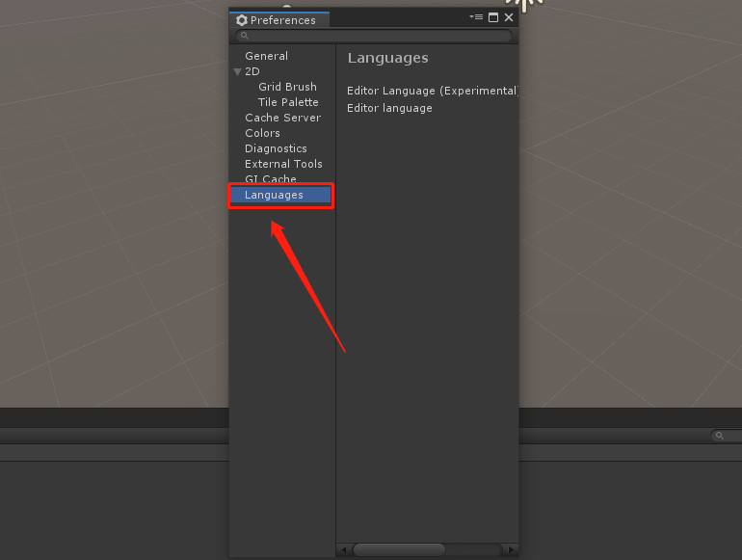Click the search field in the bottom panel
Viewport: 742px width, 560px height.
pyautogui.click(x=727, y=436)
